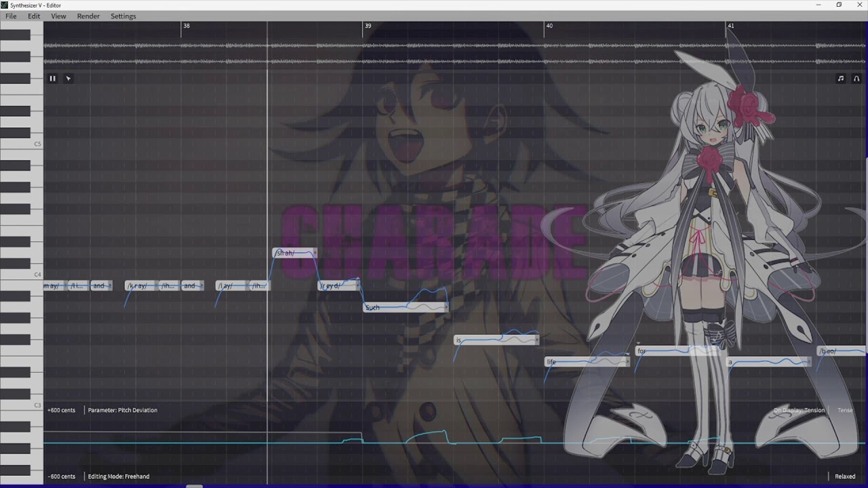Click the music note icon at top right
Viewport: 868px width, 488px height.
pos(841,79)
